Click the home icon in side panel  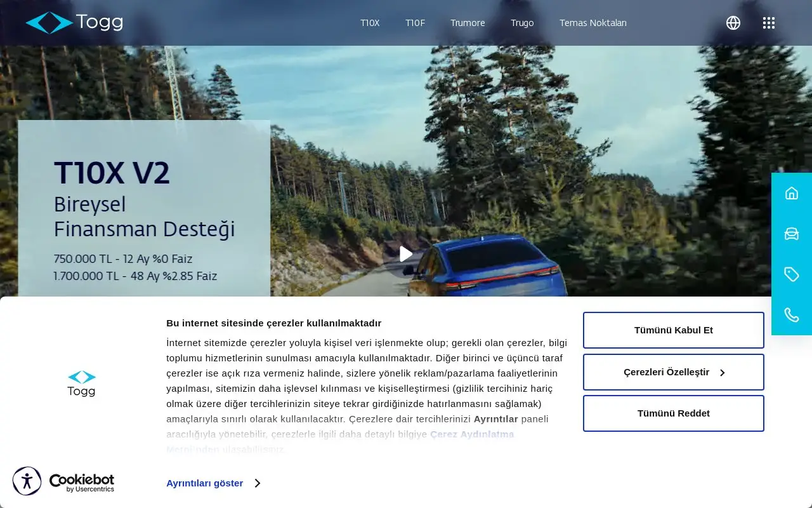792,193
